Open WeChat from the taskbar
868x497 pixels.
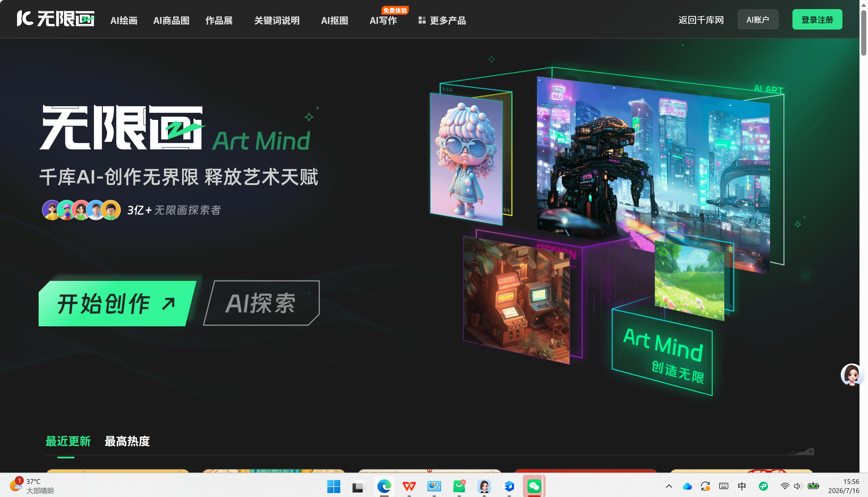pos(534,486)
